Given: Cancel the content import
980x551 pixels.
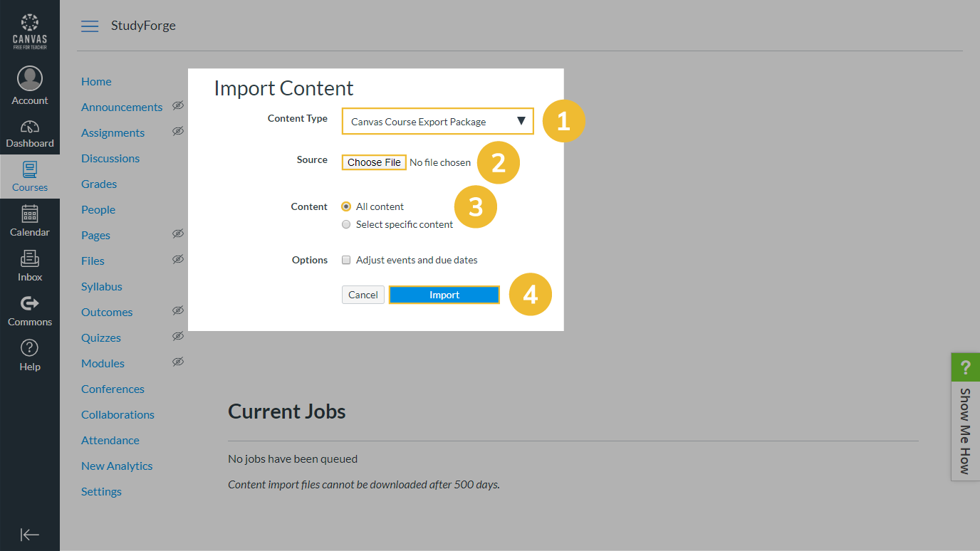Looking at the screenshot, I should (363, 294).
